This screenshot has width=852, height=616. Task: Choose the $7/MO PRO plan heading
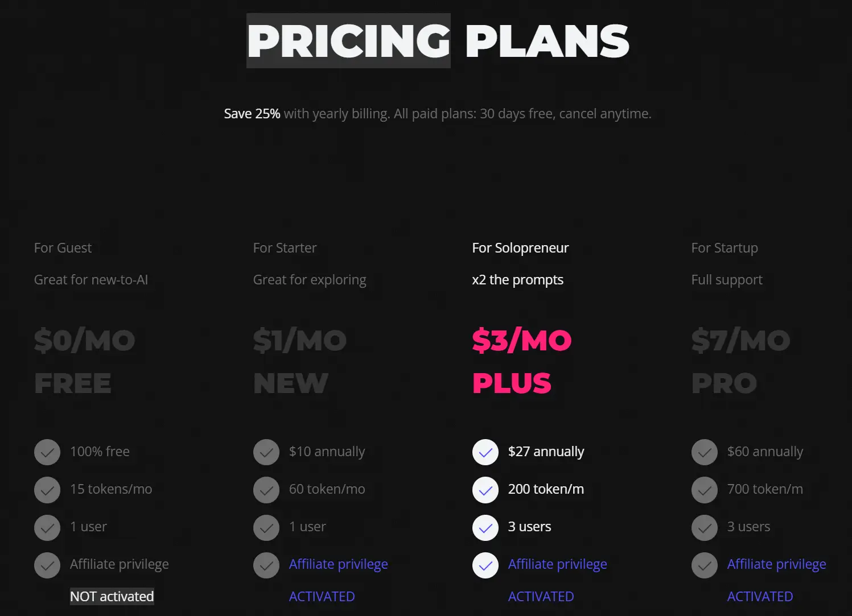tap(740, 361)
